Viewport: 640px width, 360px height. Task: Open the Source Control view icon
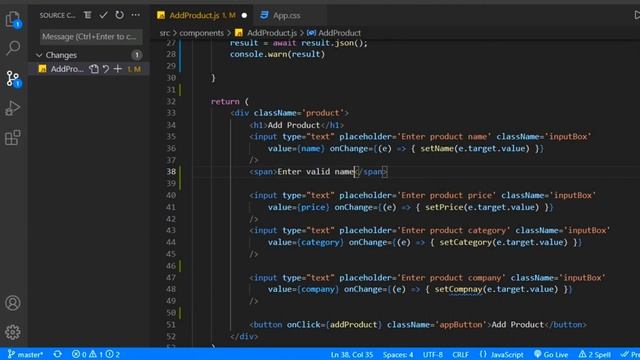[13, 78]
